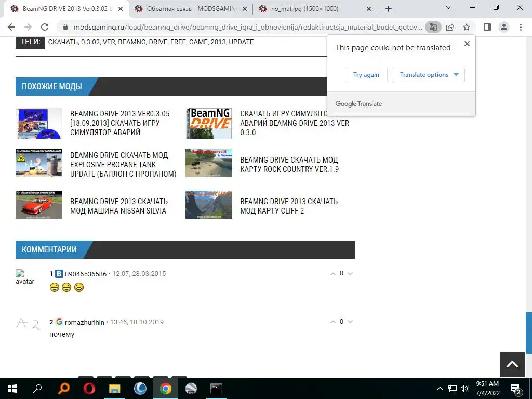Upvote comment by 89046536586
The height and width of the screenshot is (399, 532).
(333, 274)
